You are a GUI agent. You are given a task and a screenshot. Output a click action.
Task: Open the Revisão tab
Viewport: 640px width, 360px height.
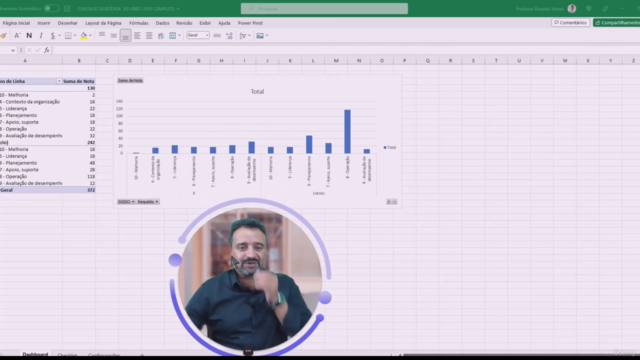click(184, 23)
